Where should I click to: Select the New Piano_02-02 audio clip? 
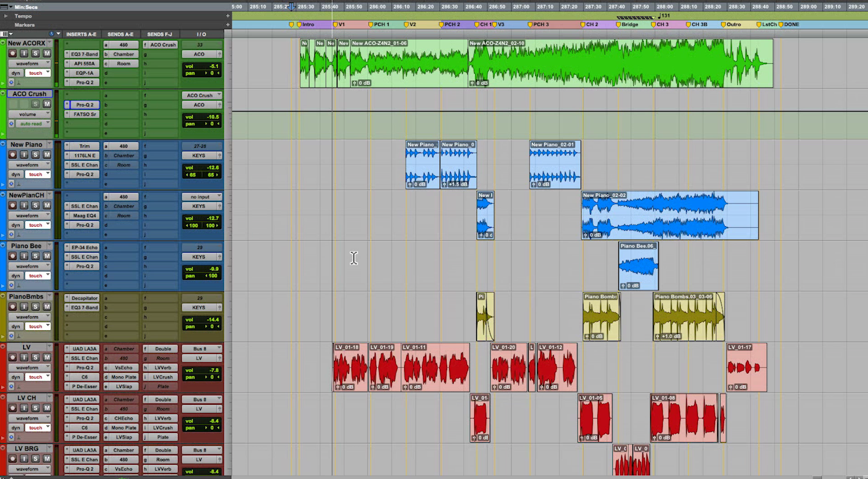click(x=670, y=216)
